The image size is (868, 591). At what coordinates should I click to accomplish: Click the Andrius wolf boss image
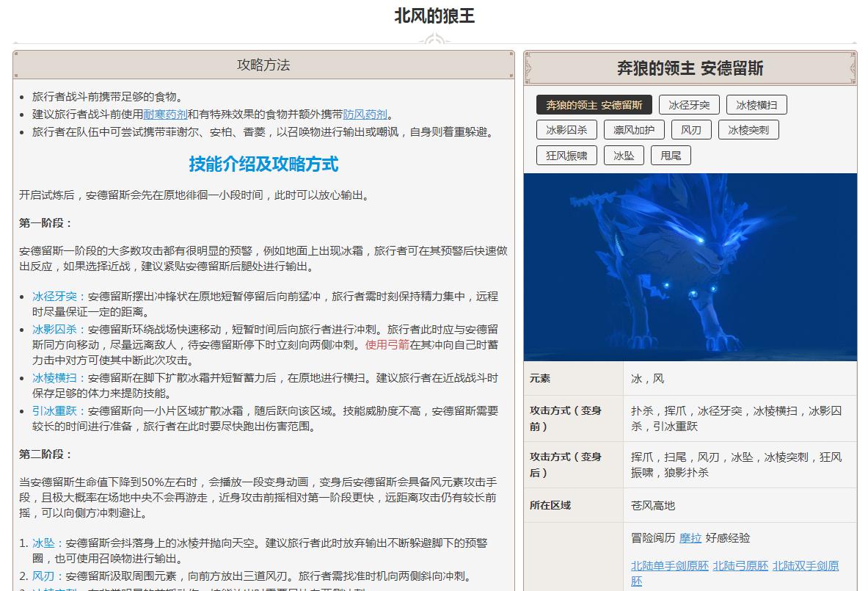coord(690,267)
